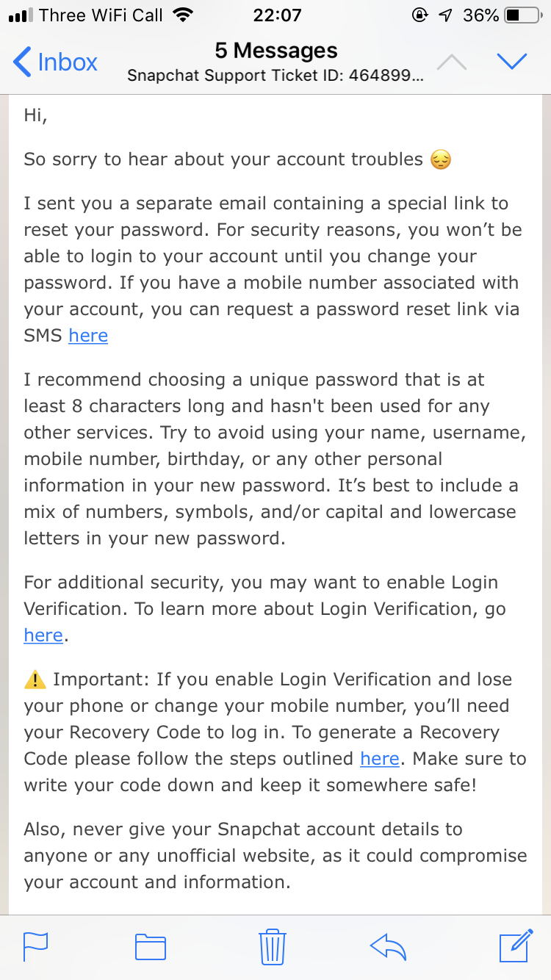Image resolution: width=551 pixels, height=980 pixels.
Task: Open the Recovery Code steps 'here' link
Action: [x=380, y=759]
